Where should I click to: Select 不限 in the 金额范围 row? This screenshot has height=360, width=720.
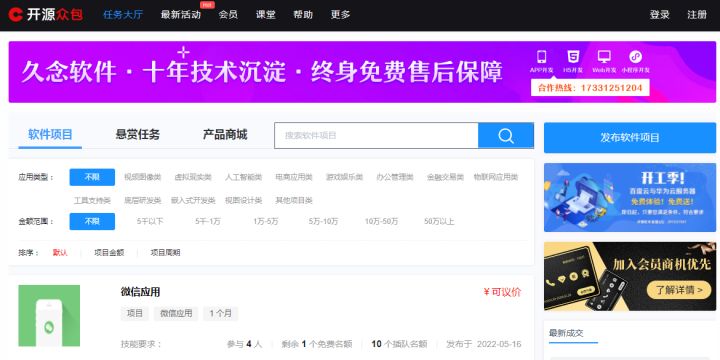[92, 221]
